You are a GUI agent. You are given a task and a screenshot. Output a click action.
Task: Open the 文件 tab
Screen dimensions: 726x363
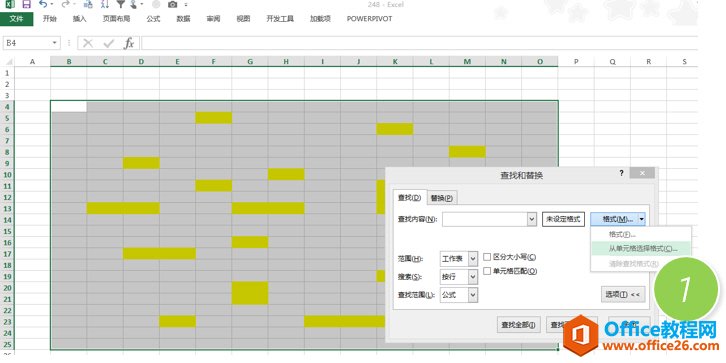tap(17, 19)
